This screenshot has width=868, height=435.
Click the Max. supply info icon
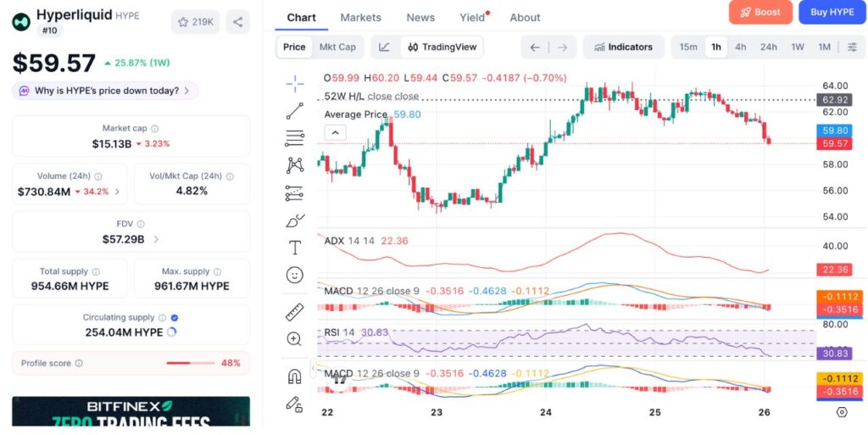(x=217, y=271)
